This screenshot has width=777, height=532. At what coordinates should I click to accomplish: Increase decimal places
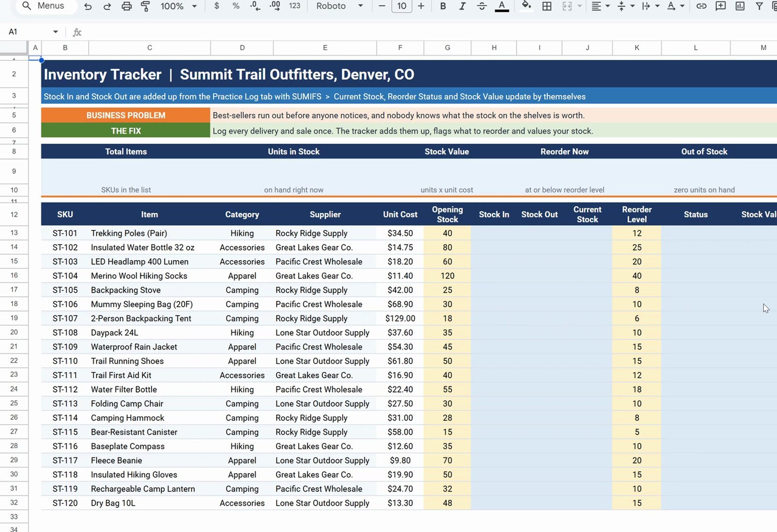point(275,6)
